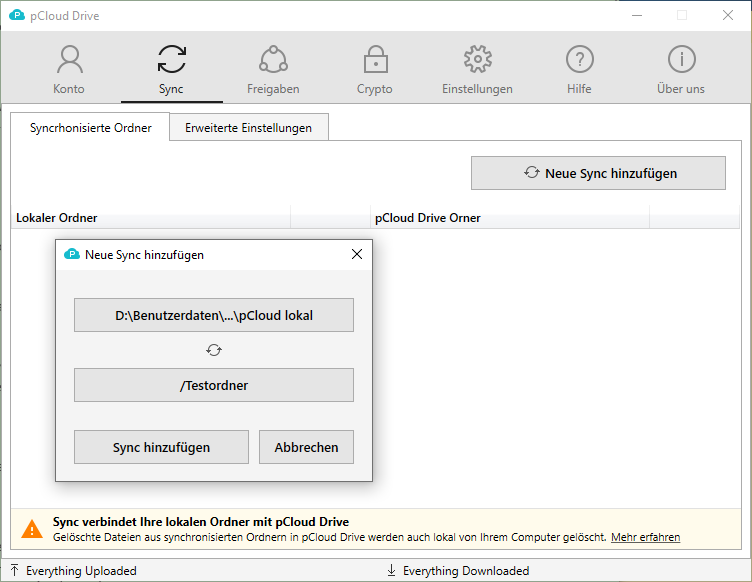Image resolution: width=752 pixels, height=582 pixels.
Task: Click the Everything Downloaded status text
Action: (x=466, y=570)
